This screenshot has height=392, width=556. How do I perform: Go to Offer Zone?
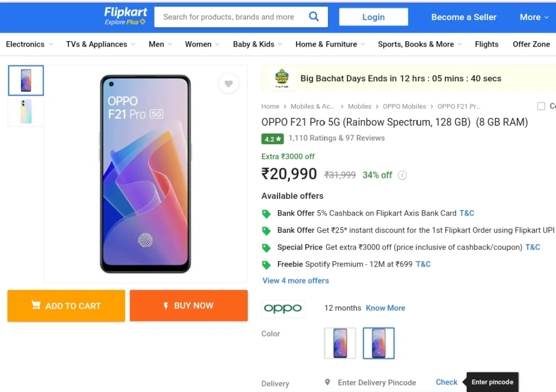pyautogui.click(x=531, y=45)
